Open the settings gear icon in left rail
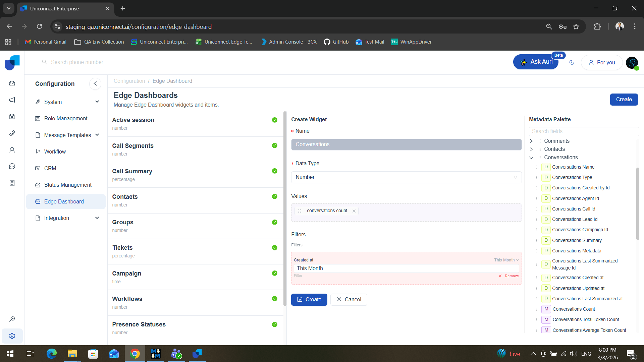This screenshot has height=362, width=644. tap(12, 336)
